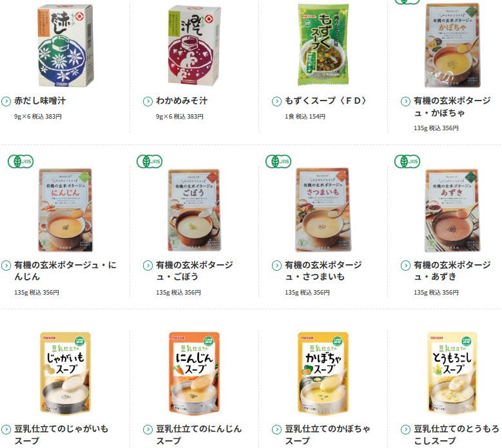Select the 赤だし box package image
Viewport: 502px width, 448px height.
click(66, 46)
